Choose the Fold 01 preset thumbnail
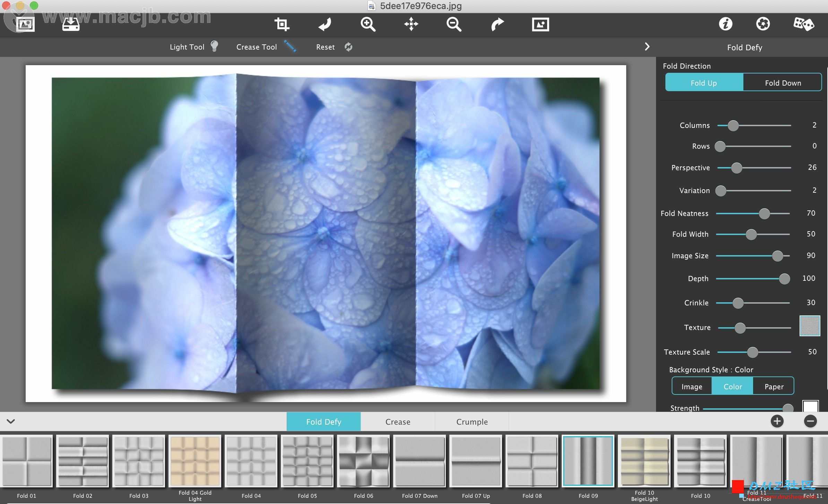Image resolution: width=828 pixels, height=504 pixels. coord(26,461)
